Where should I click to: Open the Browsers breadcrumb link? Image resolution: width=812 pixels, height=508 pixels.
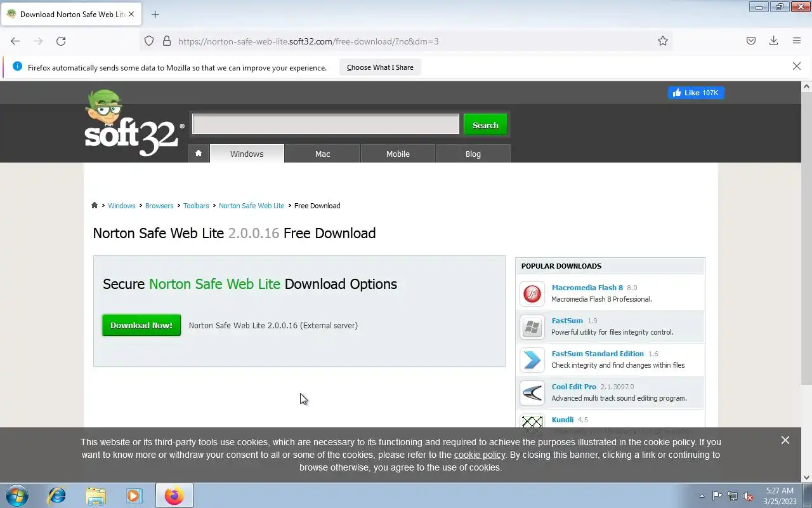(159, 206)
